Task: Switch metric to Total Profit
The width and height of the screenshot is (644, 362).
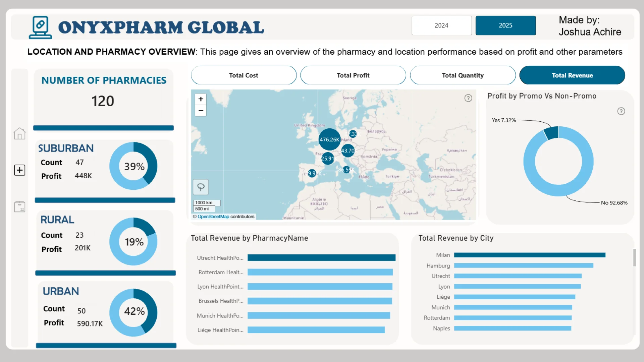Action: tap(353, 75)
